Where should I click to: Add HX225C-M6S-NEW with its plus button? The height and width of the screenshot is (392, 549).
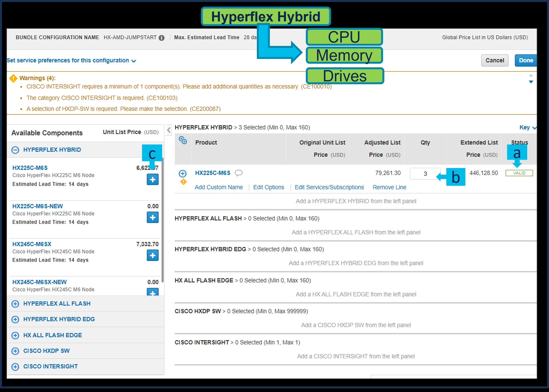pyautogui.click(x=152, y=217)
